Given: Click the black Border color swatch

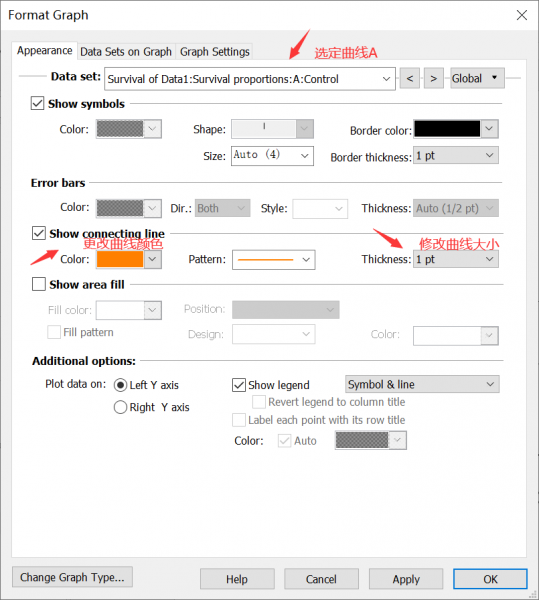Looking at the screenshot, I should 447,129.
